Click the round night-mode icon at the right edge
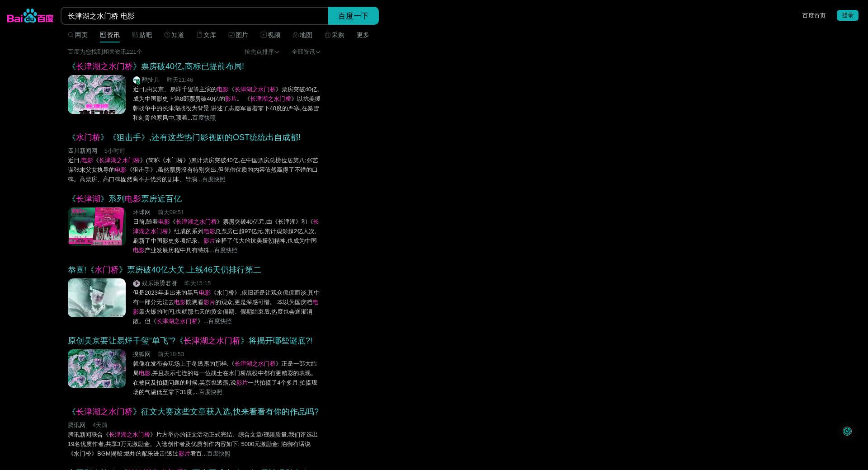The width and height of the screenshot is (868, 470). pos(847,431)
